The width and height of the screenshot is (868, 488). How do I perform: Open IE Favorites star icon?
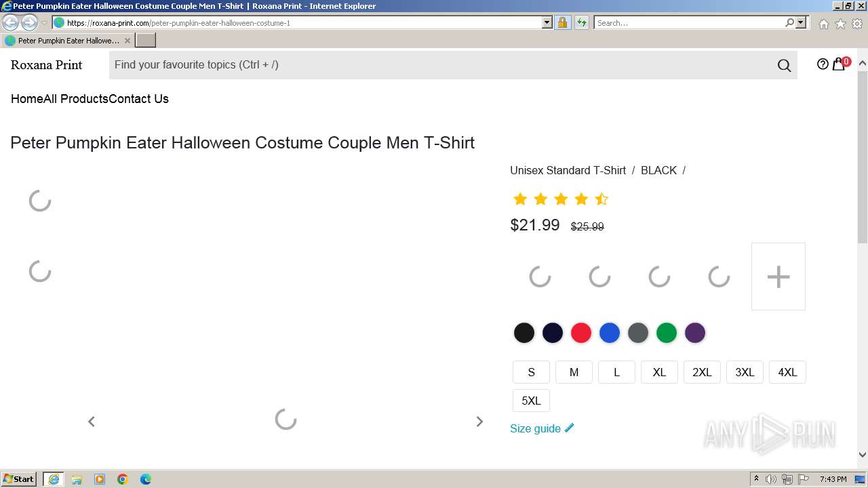pos(840,24)
